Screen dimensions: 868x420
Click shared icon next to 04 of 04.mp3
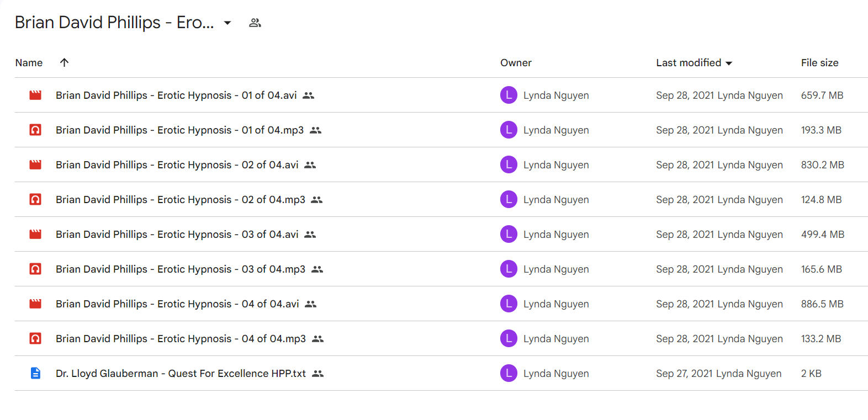click(x=317, y=339)
